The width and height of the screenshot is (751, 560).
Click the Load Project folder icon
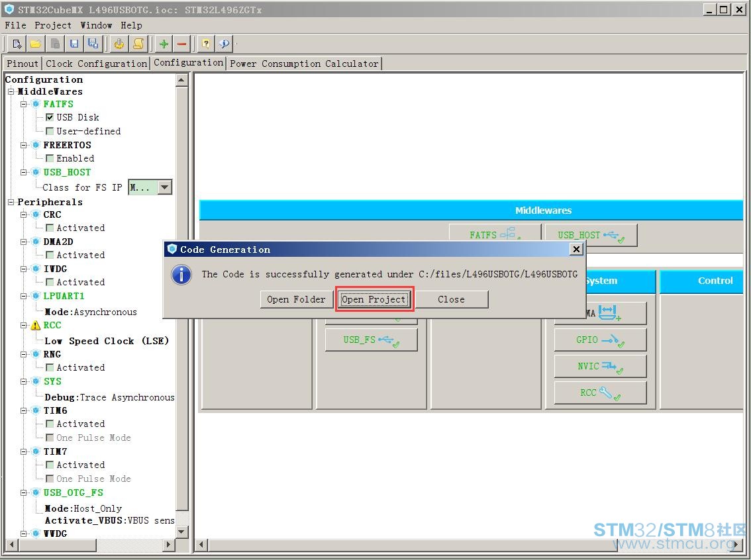36,44
